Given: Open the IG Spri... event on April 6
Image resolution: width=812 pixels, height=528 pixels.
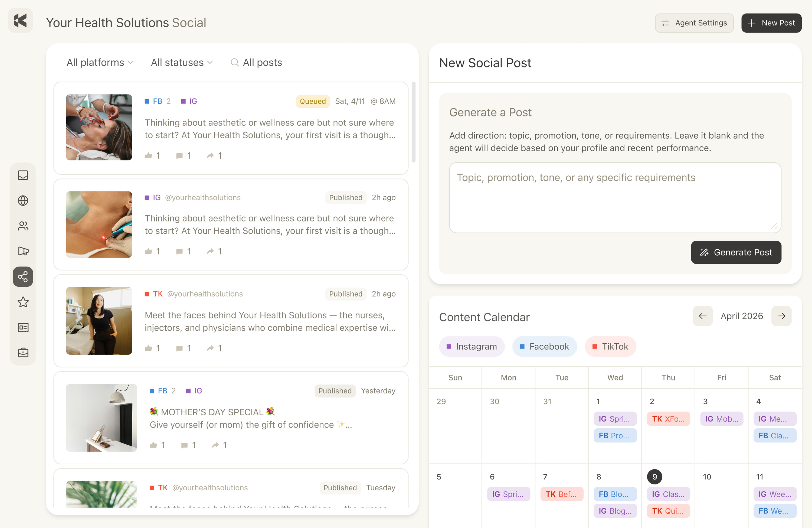Looking at the screenshot, I should click(508, 494).
